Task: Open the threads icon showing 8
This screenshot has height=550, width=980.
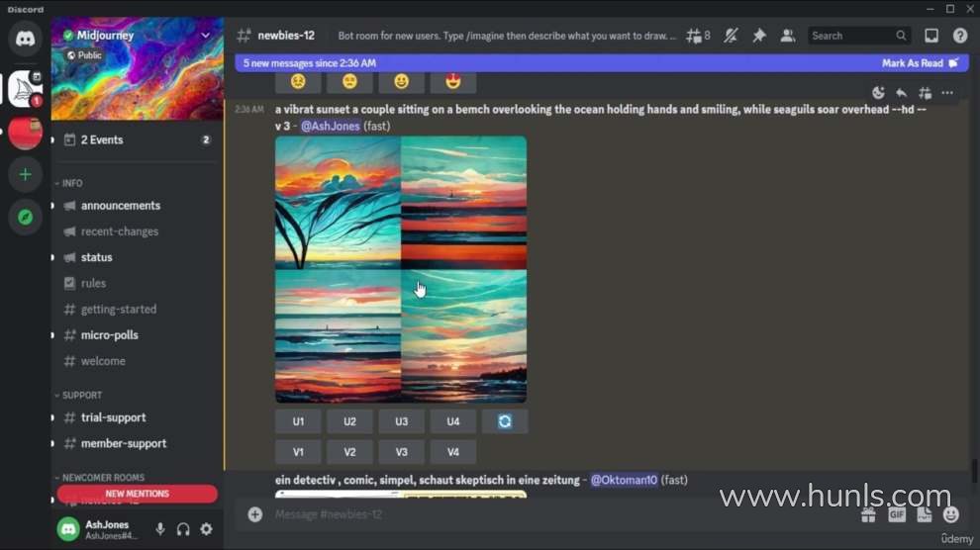Action: coord(698,36)
